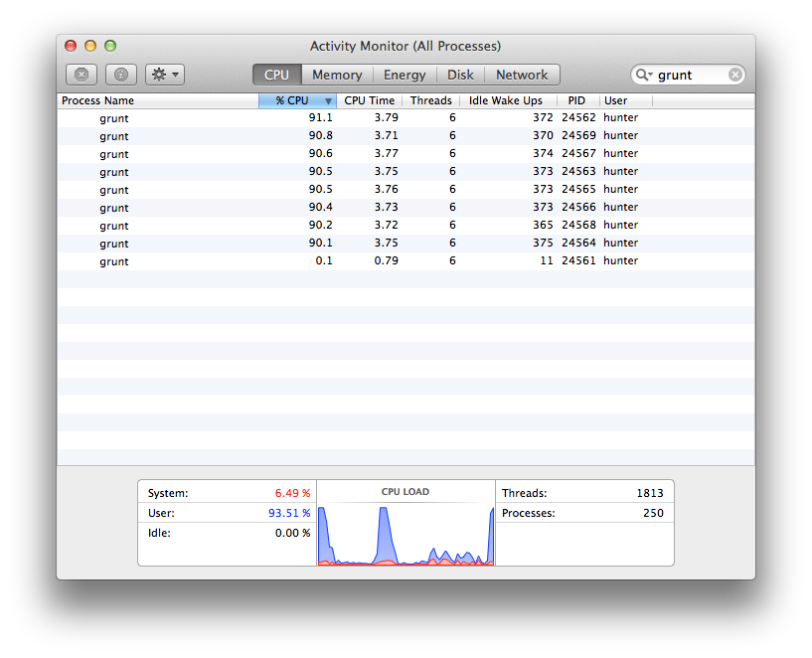
Task: Sort by CPU Time column header
Action: (x=370, y=100)
